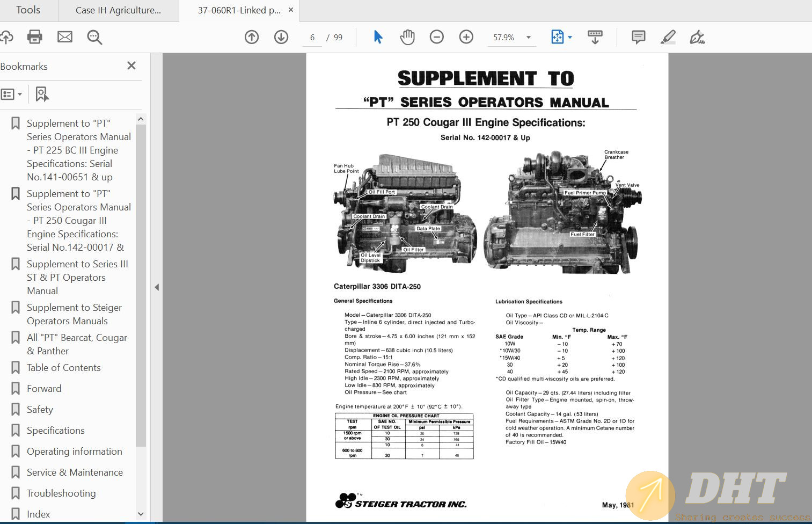Select the highlighter pen tool
812x524 pixels.
coord(668,37)
